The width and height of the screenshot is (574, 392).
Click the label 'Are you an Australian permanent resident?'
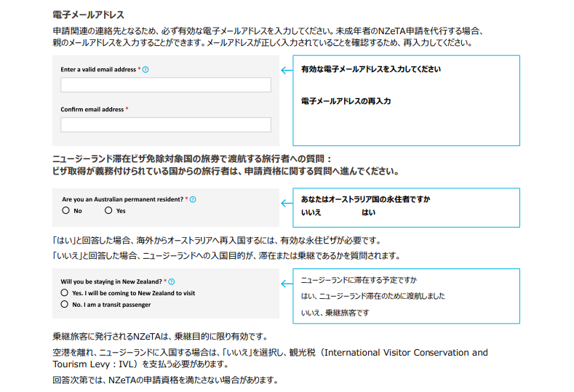(x=123, y=199)
